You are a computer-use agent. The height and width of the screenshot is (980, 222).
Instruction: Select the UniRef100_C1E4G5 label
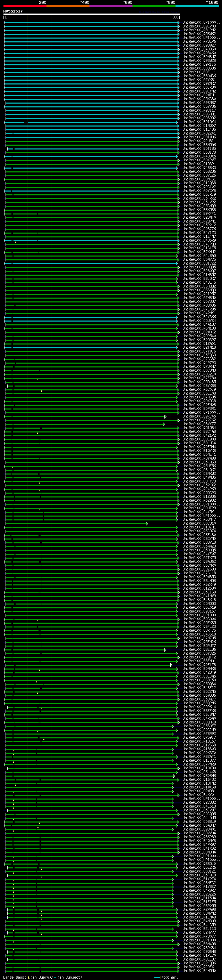pyautogui.click(x=199, y=129)
